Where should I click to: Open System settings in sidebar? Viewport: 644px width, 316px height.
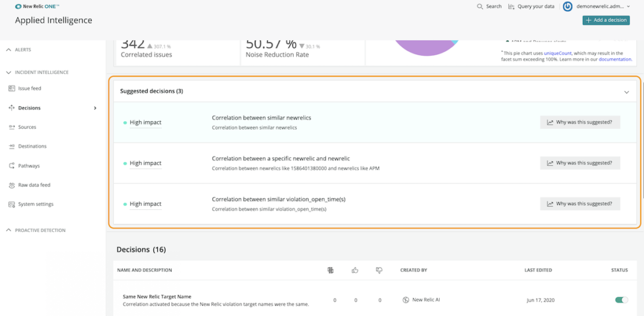coord(31,204)
